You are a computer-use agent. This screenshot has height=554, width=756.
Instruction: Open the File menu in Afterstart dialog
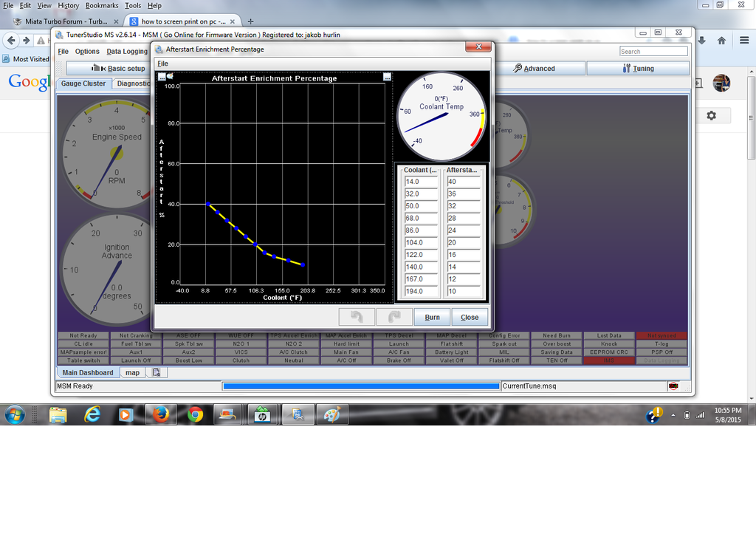point(162,64)
